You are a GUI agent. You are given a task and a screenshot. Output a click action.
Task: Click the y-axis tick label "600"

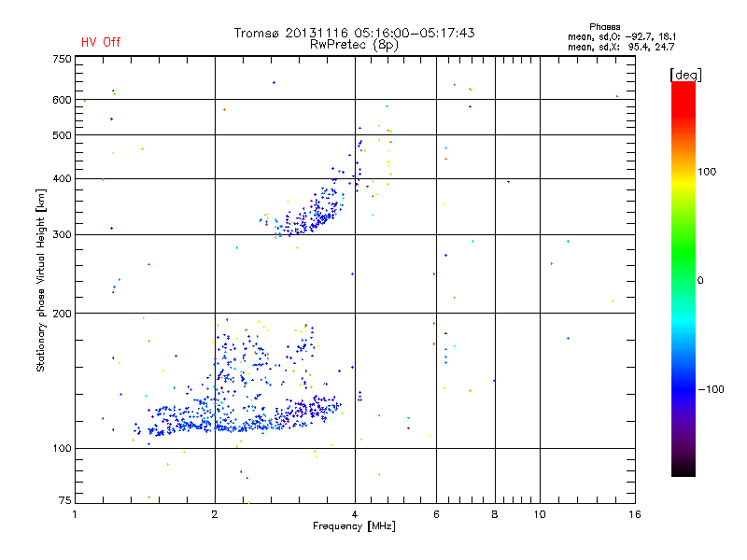click(62, 100)
